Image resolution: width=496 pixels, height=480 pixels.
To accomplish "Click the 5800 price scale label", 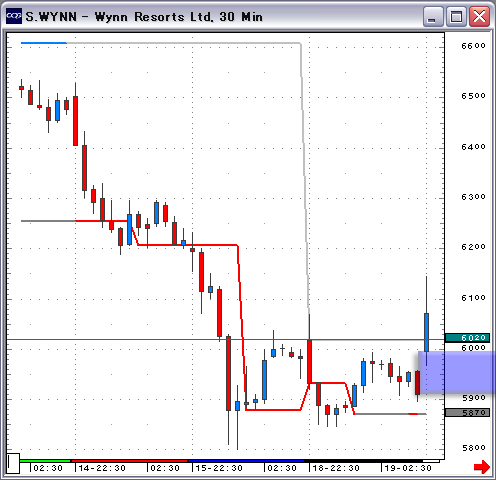I will coord(473,448).
